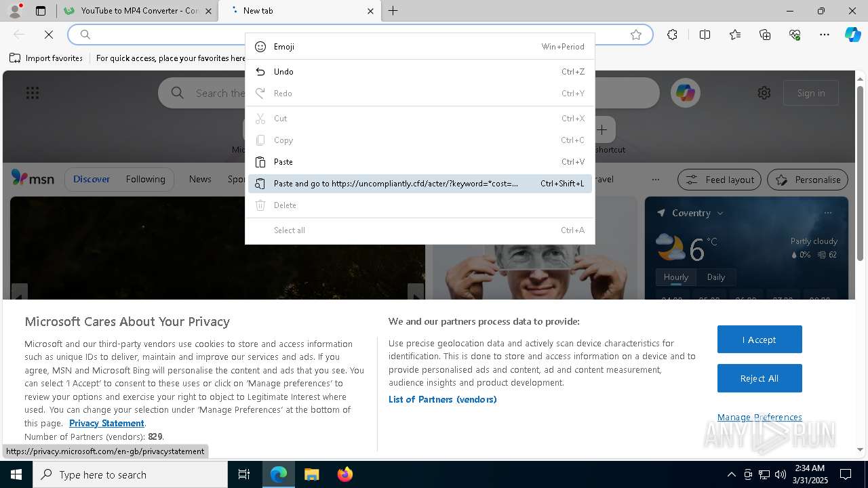Open the tab actions menu icon
Viewport: 868px width, 488px height.
(x=41, y=11)
